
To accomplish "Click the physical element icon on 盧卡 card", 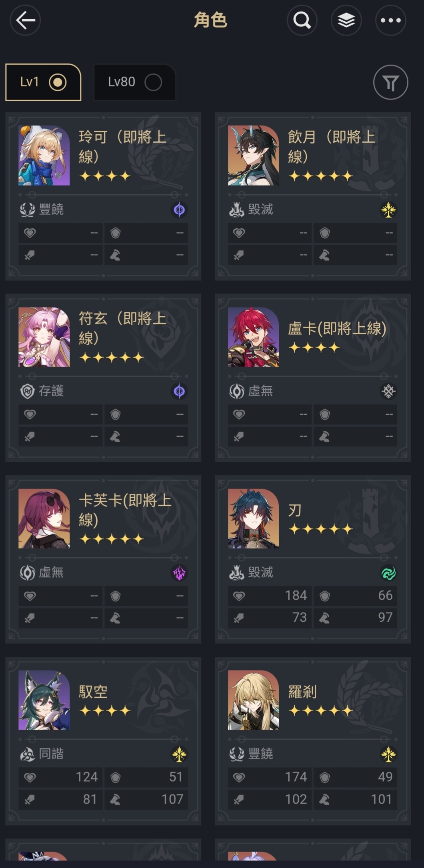I will point(388,391).
